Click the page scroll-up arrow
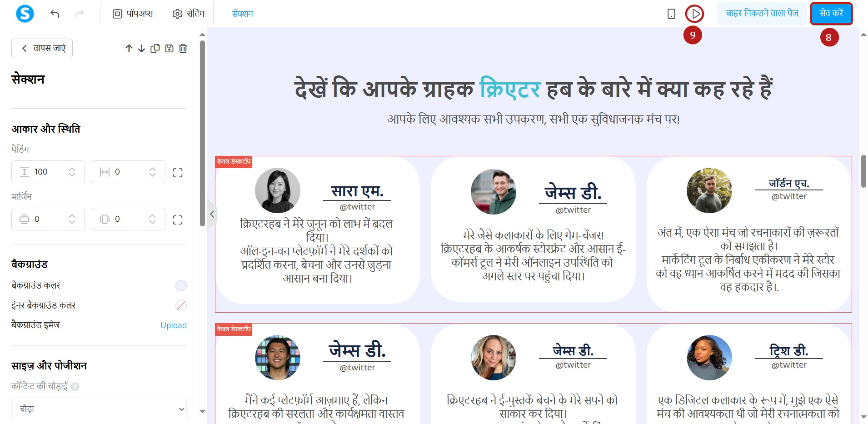Image resolution: width=868 pixels, height=424 pixels. [863, 35]
